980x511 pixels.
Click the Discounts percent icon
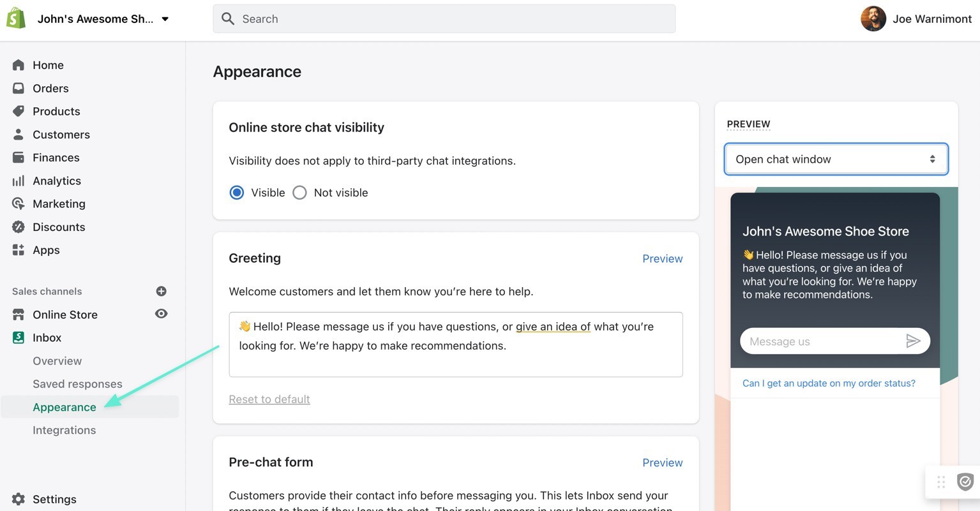pos(19,227)
